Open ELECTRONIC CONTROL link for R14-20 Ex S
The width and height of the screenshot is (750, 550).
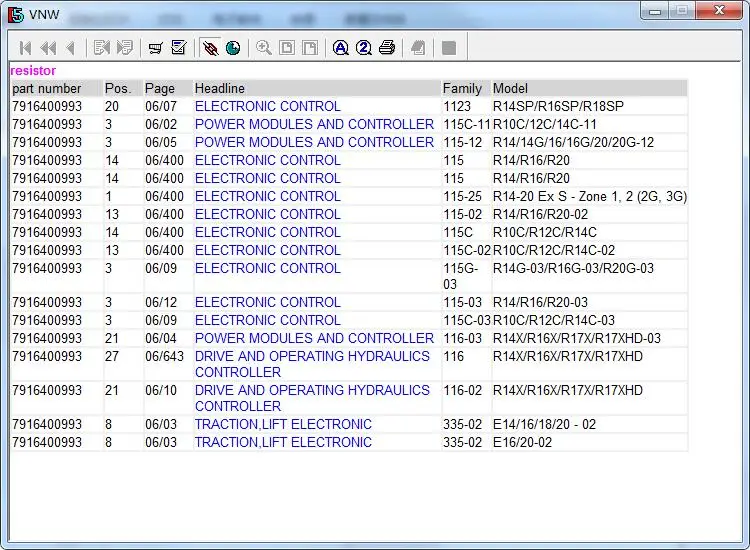coord(267,197)
